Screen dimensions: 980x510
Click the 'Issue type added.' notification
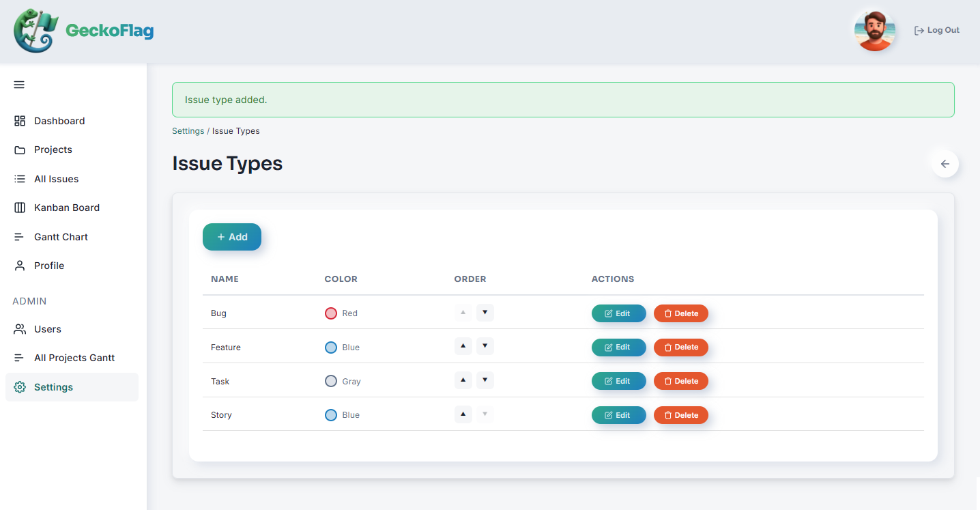pyautogui.click(x=563, y=100)
